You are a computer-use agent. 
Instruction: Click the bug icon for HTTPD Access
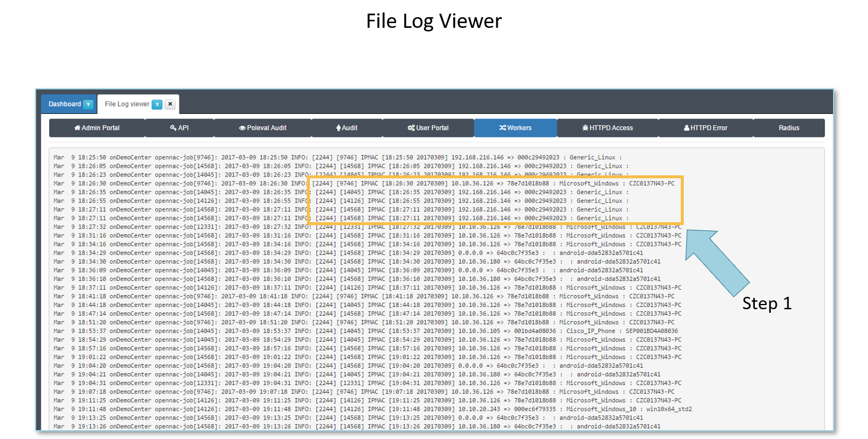pyautogui.click(x=585, y=128)
